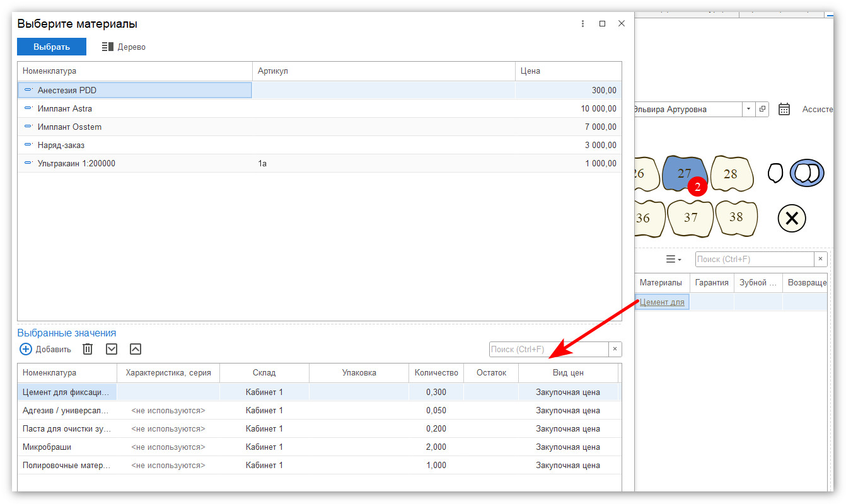Sort by the Вид цен column header
Viewport: 846px width, 504px height.
[x=568, y=372]
